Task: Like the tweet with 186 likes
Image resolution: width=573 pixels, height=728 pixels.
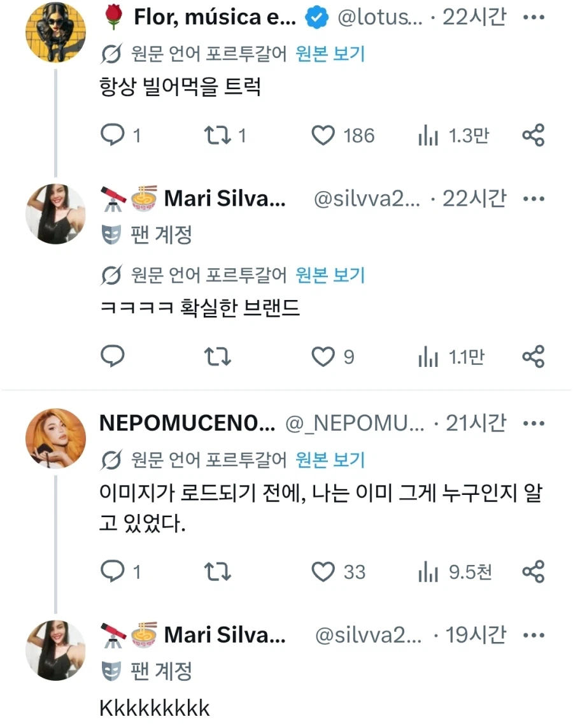Action: (323, 136)
